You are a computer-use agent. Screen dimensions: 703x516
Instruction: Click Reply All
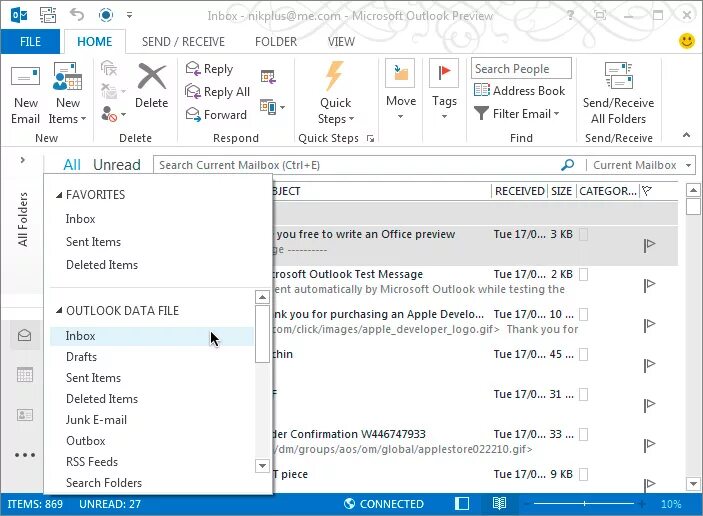click(x=217, y=91)
